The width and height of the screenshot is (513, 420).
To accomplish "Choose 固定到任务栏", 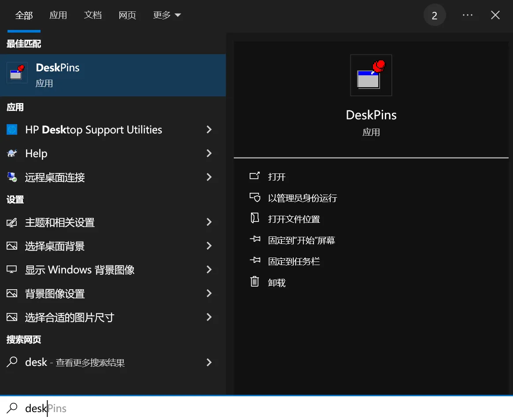I will coord(294,262).
